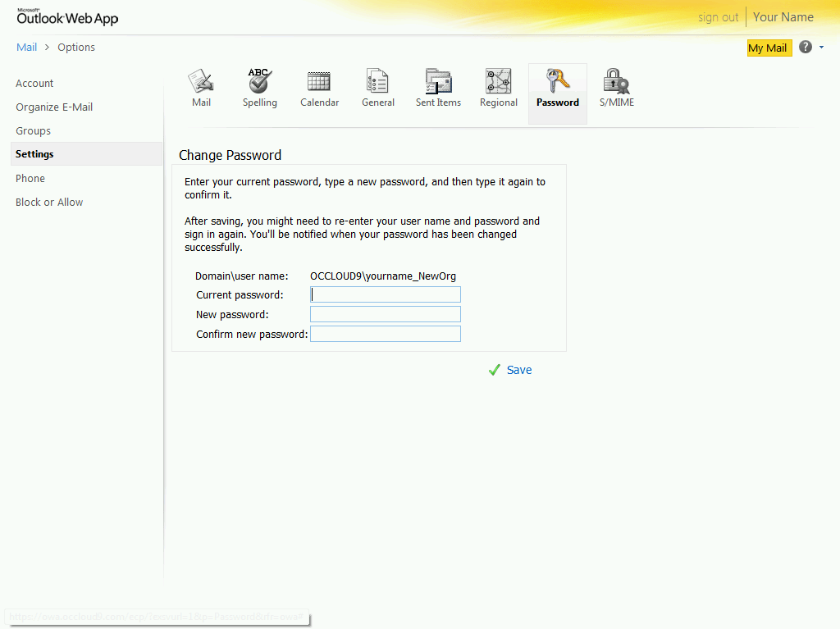The image size is (840, 629).
Task: Focus the Current password field
Action: point(386,294)
